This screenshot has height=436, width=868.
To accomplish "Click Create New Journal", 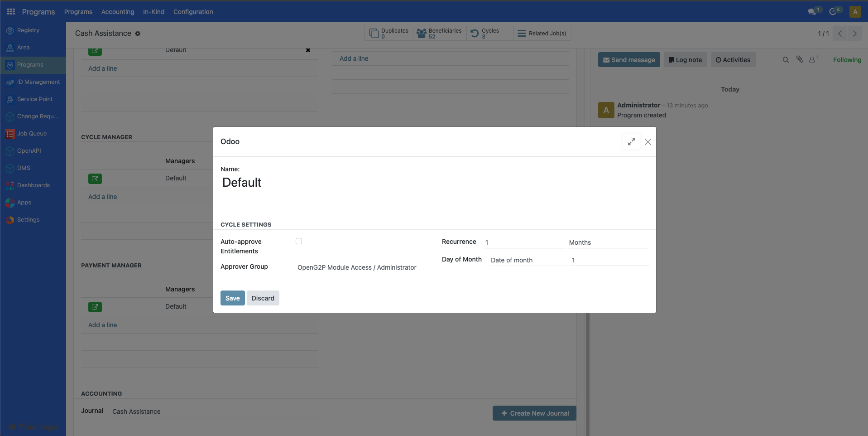I will 534,413.
